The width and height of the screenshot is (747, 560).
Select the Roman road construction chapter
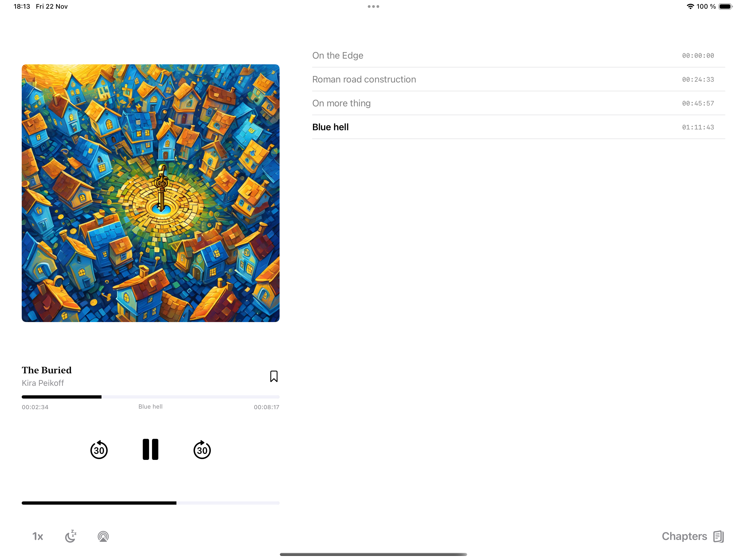pos(518,79)
